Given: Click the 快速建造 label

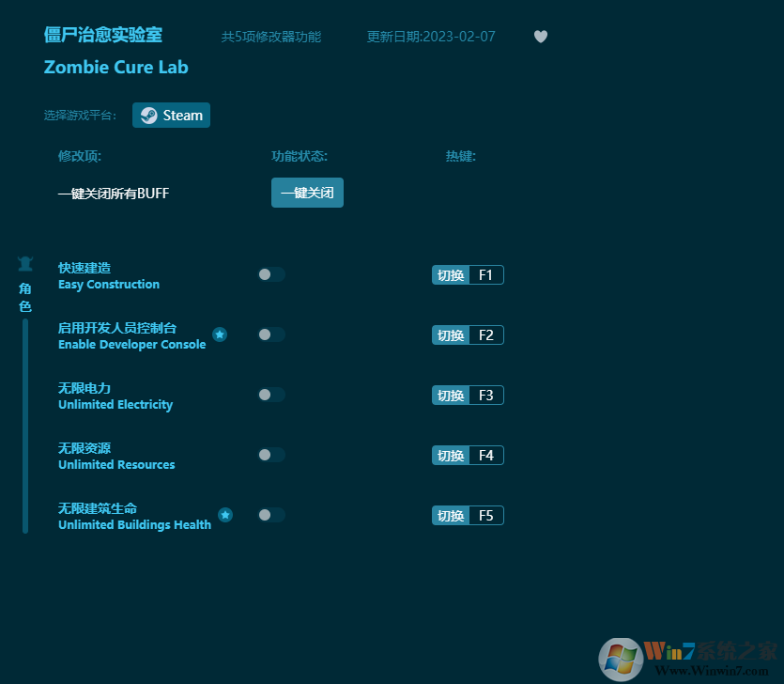Looking at the screenshot, I should pyautogui.click(x=85, y=268).
